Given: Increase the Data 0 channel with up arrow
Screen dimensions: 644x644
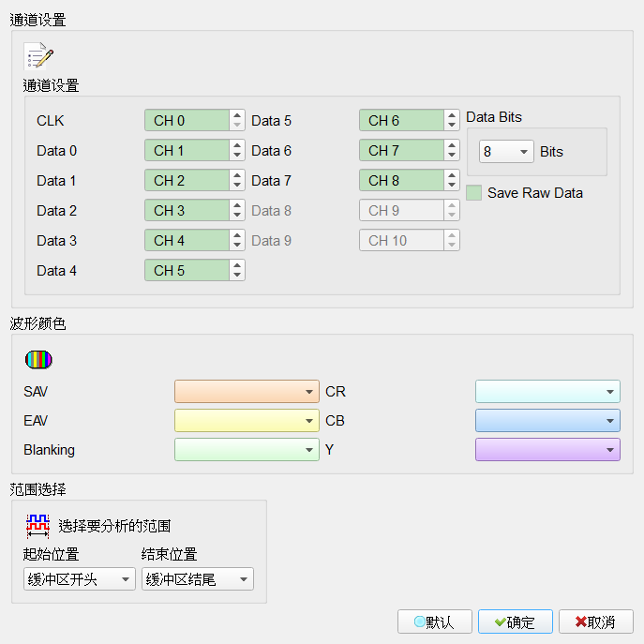Looking at the screenshot, I should point(237,145).
